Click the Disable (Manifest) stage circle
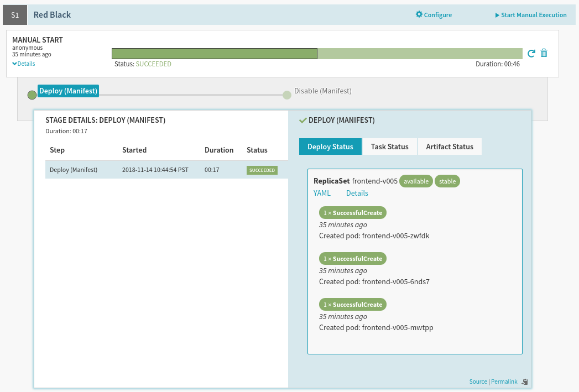Screen dimensions: 579x392 click(287, 95)
